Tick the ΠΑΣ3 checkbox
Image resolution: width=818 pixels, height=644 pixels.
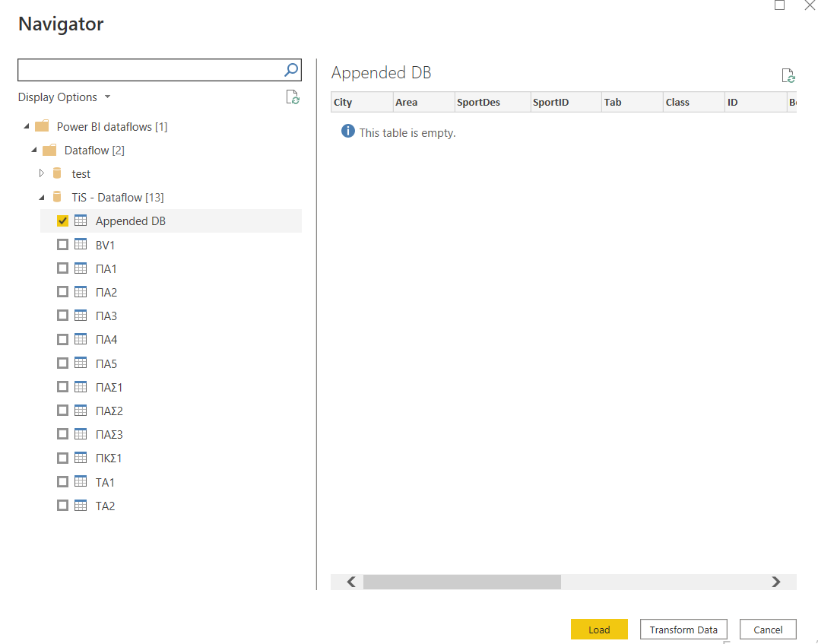click(x=62, y=433)
